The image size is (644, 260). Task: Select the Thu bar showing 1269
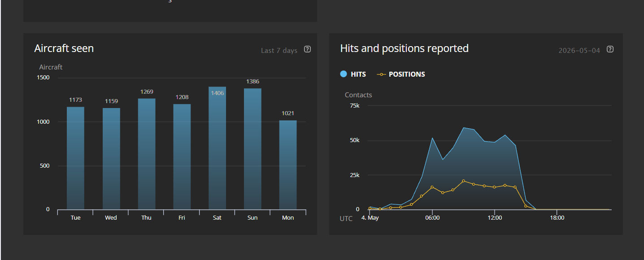147,154
